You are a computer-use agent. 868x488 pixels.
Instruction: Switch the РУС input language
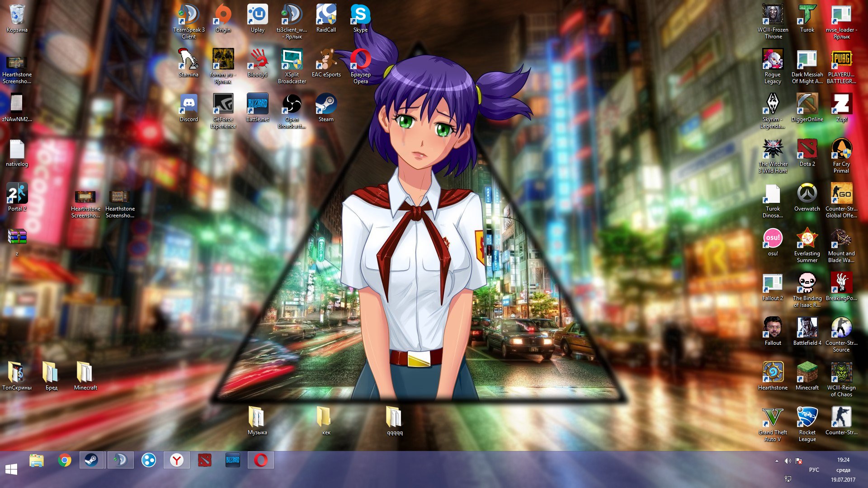(x=814, y=469)
